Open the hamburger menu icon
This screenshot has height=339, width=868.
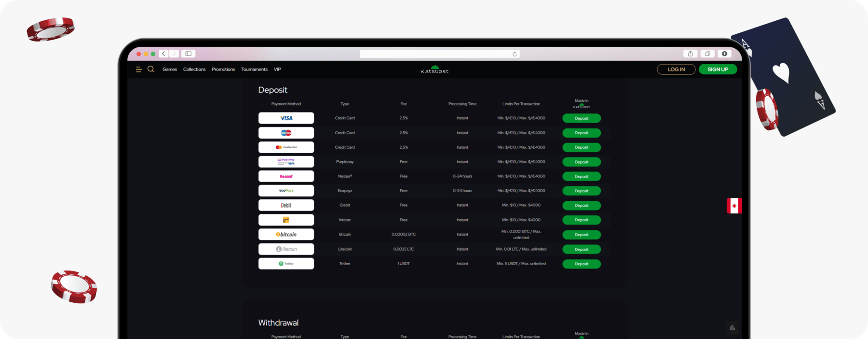coord(138,70)
